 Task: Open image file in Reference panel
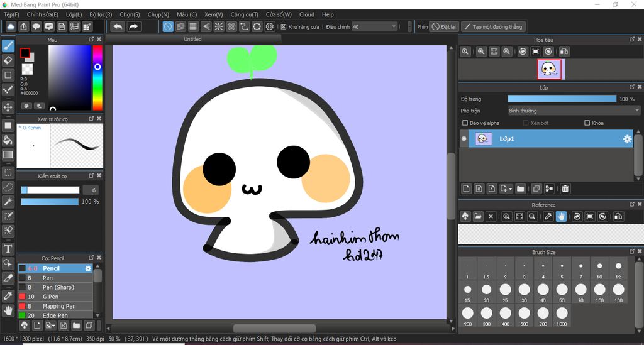pos(478,216)
